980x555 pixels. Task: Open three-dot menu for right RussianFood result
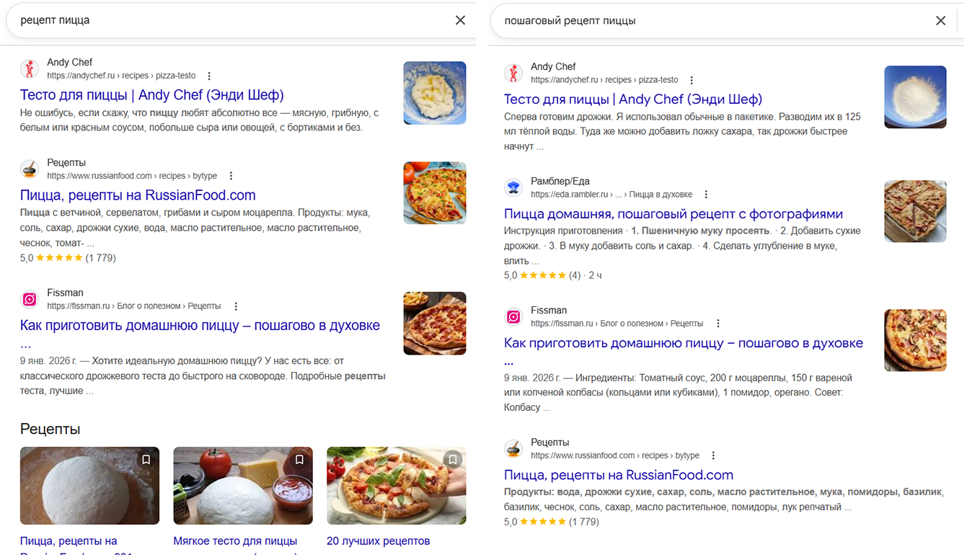pos(713,456)
